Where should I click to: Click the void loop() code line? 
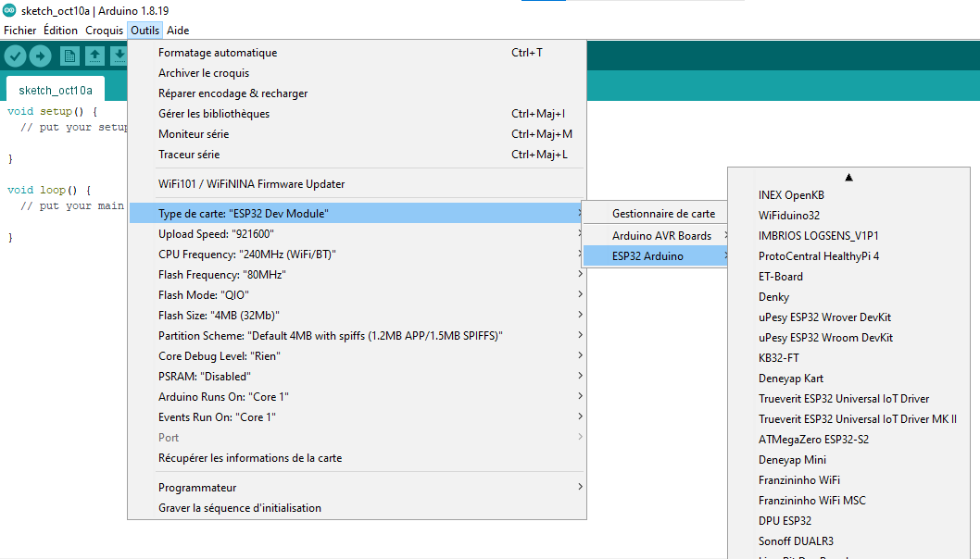[x=49, y=190]
